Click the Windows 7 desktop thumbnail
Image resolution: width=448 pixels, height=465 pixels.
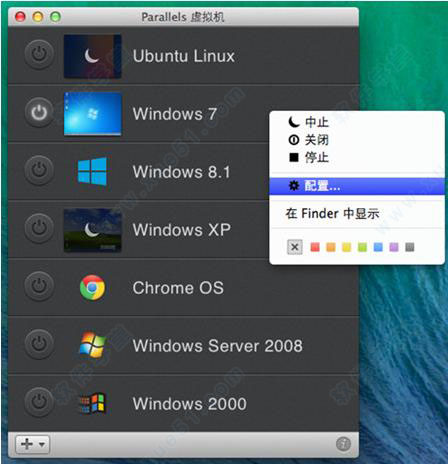[x=93, y=113]
